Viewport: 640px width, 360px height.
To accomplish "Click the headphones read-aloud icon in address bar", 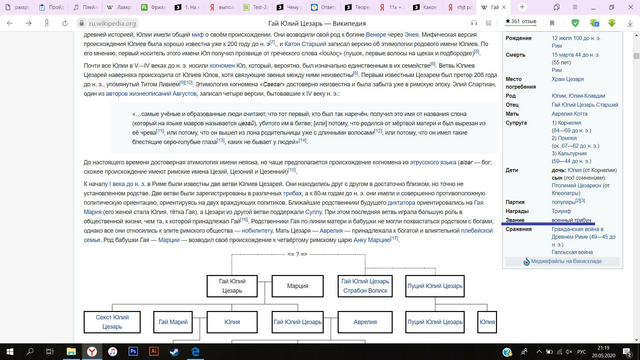I will tap(474, 23).
